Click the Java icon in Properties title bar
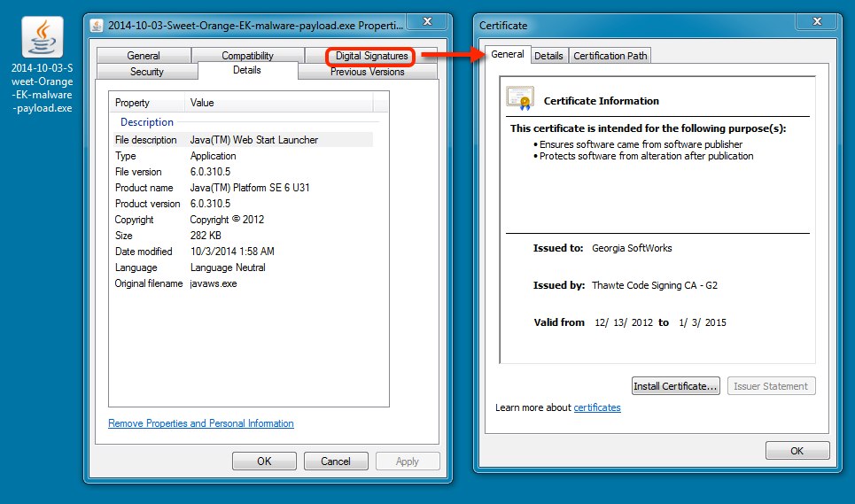This screenshot has width=855, height=504. [97, 26]
